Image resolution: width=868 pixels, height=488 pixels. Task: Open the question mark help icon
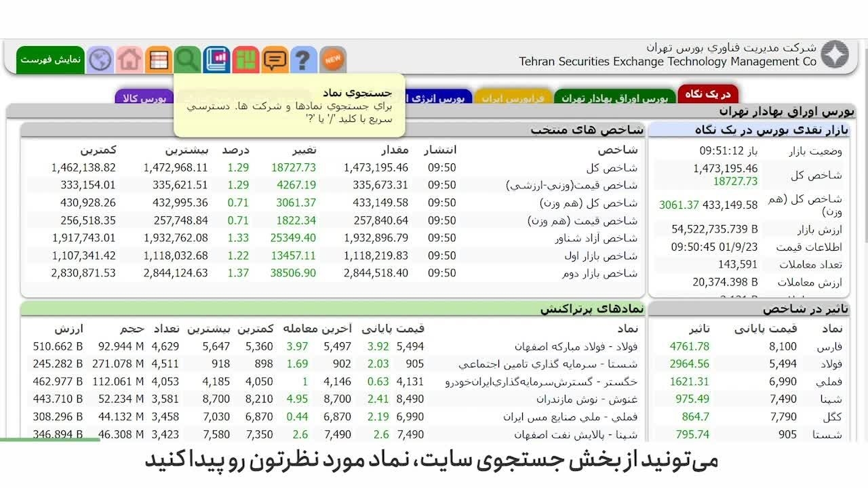304,60
